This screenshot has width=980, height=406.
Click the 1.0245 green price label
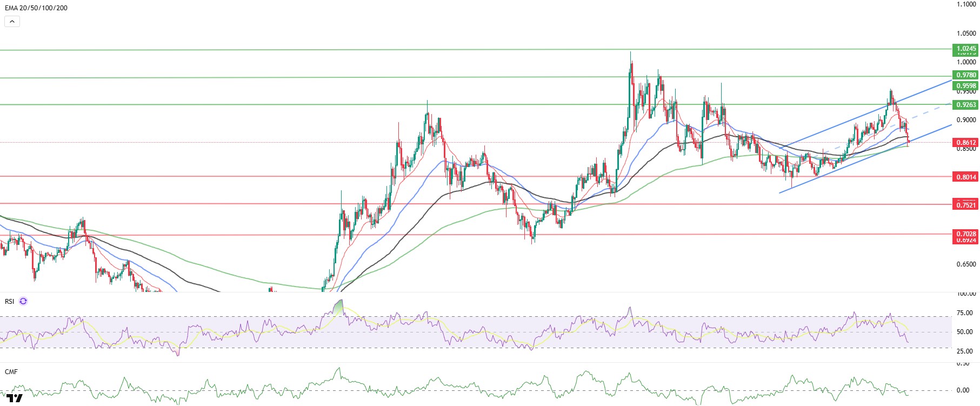coord(966,49)
